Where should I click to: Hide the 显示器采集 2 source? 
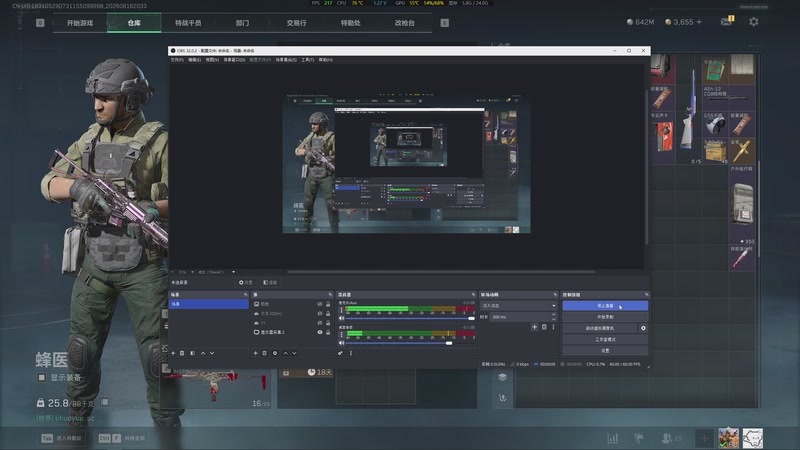click(x=320, y=332)
